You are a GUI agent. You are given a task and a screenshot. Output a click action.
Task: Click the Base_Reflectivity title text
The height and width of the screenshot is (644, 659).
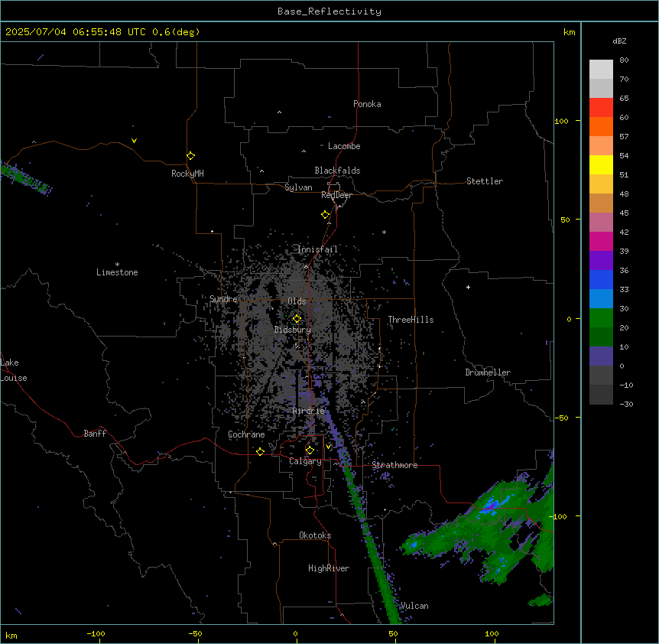[329, 11]
